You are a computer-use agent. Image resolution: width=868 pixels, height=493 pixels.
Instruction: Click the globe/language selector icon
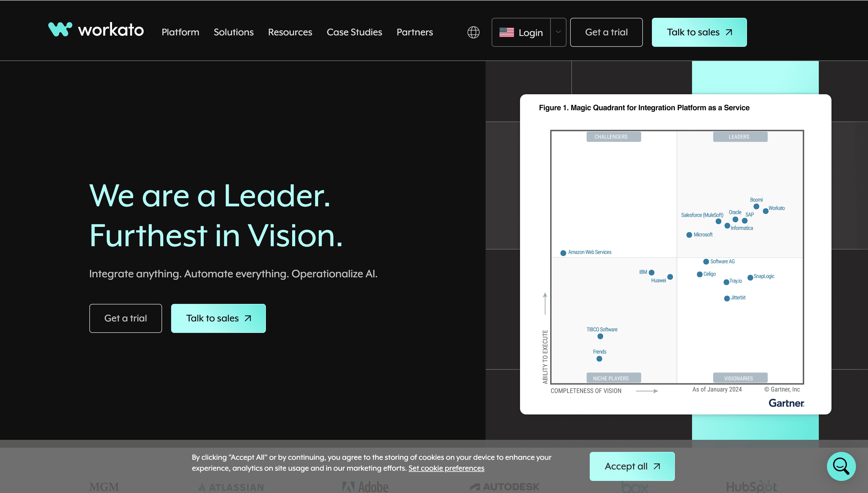point(473,32)
